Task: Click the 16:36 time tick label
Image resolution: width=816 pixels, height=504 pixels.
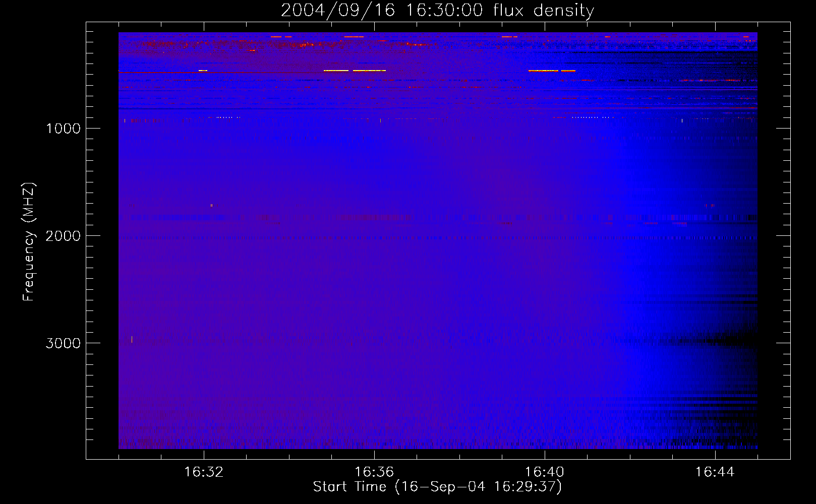Action: 374,472
